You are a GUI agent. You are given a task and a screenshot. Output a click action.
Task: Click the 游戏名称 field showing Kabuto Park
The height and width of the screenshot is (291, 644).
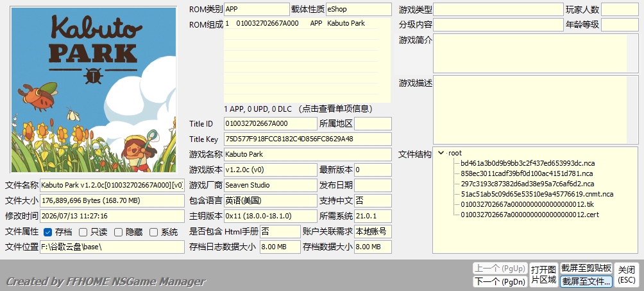tap(308, 154)
